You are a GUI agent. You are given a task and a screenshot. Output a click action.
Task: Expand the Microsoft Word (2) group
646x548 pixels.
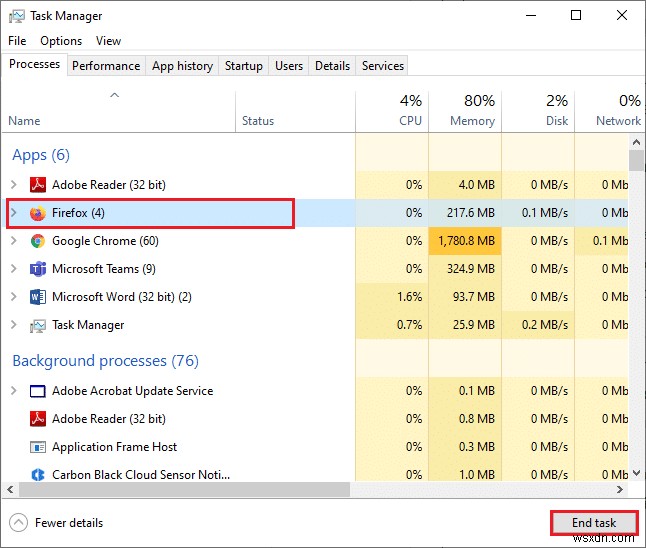coord(14,297)
